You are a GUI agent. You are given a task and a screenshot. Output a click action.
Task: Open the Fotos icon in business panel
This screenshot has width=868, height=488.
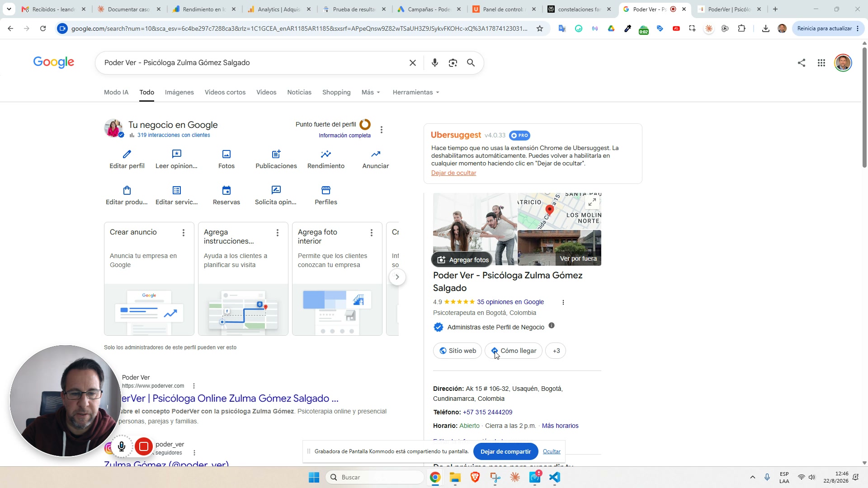(226, 154)
